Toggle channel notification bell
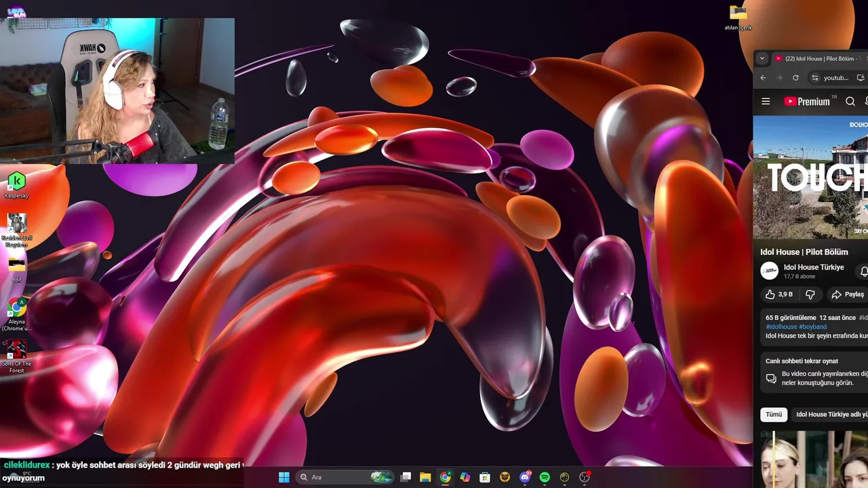This screenshot has height=488, width=868. click(x=863, y=271)
